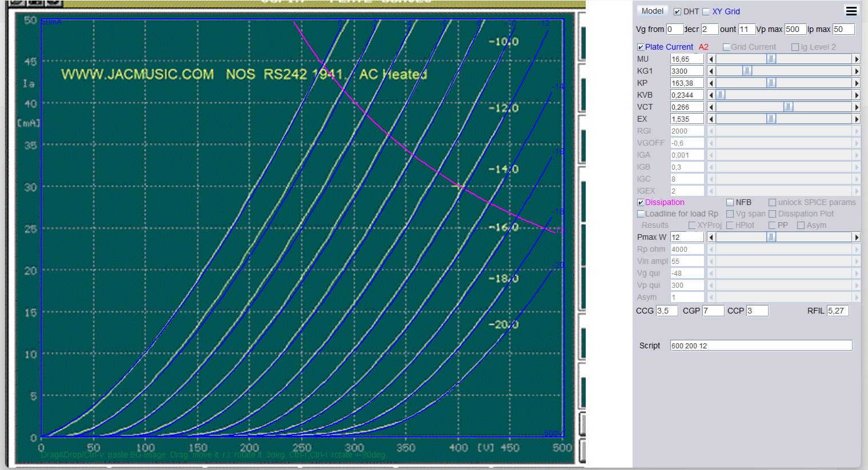Click the MU slider left arrow

click(711, 59)
